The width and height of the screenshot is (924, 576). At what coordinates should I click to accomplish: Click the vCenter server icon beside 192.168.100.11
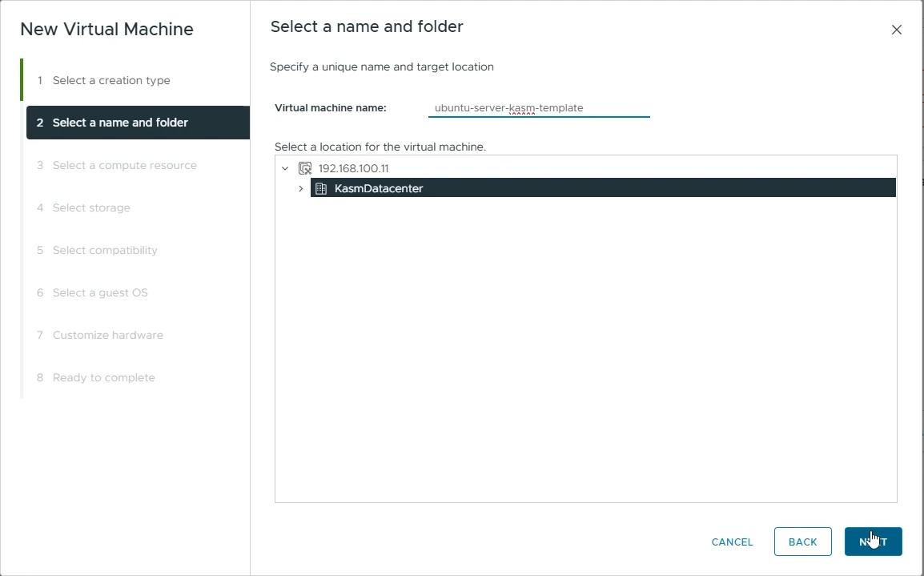[305, 168]
